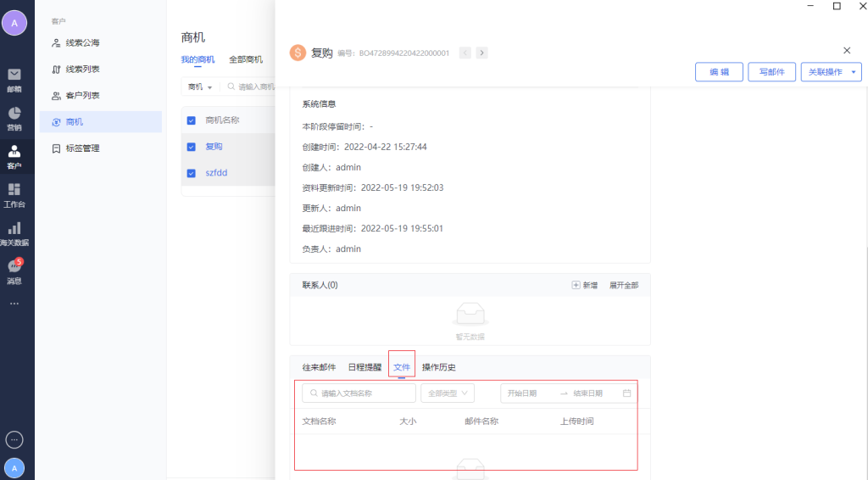
Task: Open the 全部类型 file type dropdown
Action: coord(448,393)
